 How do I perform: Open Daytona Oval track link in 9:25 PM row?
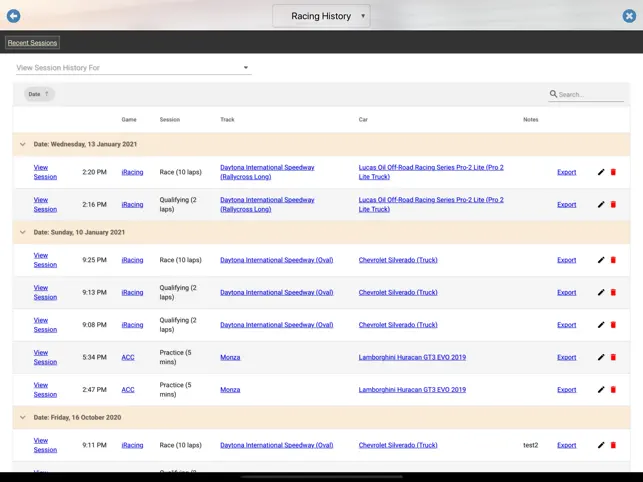[x=277, y=260]
